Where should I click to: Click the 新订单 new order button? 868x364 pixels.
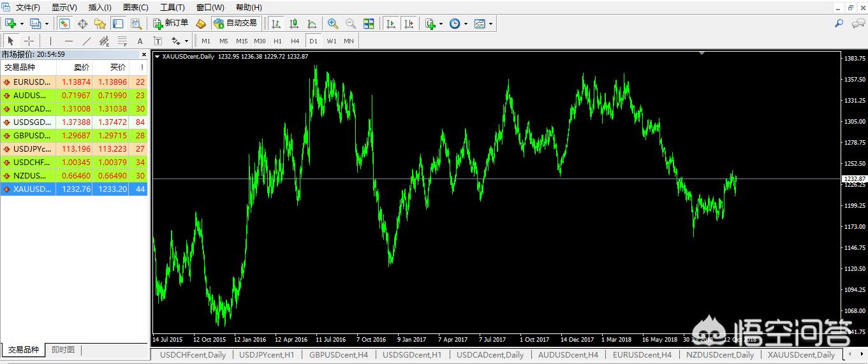[x=171, y=24]
